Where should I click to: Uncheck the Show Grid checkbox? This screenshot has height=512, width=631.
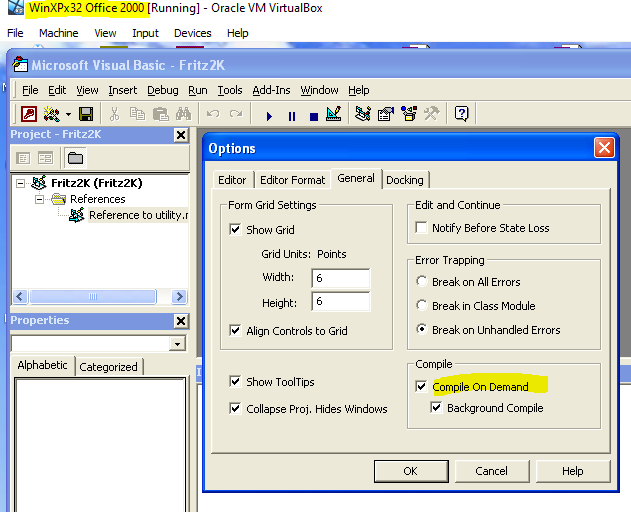(235, 229)
